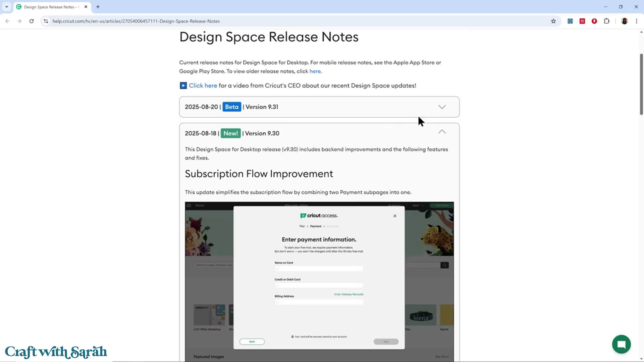Follow the "here" older release notes link
The image size is (644, 362).
[x=315, y=71]
